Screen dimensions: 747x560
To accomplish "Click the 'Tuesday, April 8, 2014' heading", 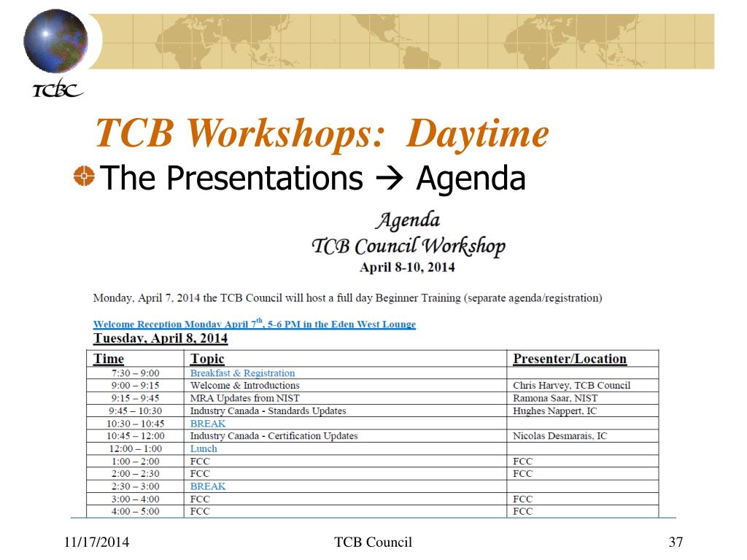I will coord(160,338).
